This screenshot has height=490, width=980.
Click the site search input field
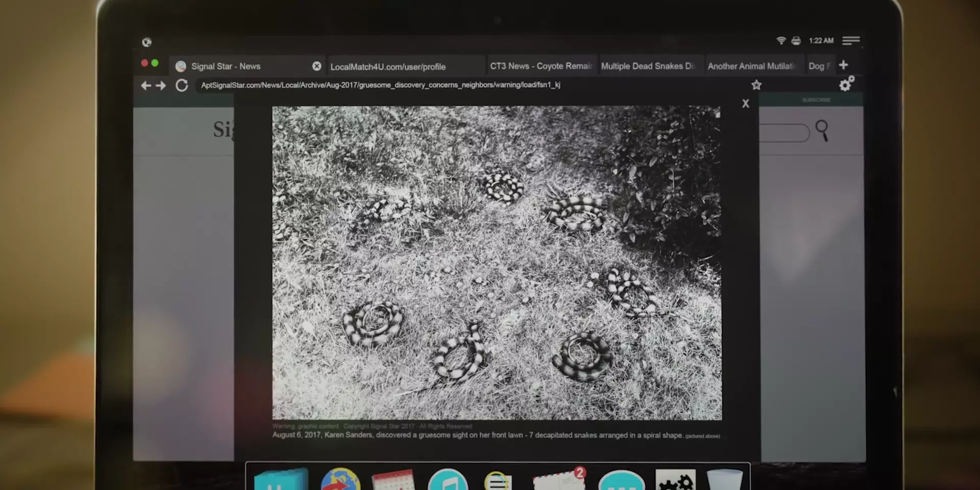click(x=785, y=133)
